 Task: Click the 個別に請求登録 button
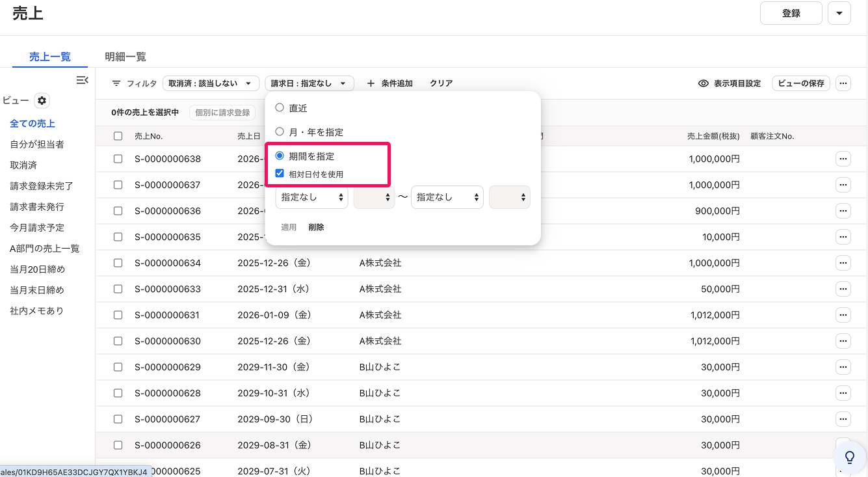(222, 113)
